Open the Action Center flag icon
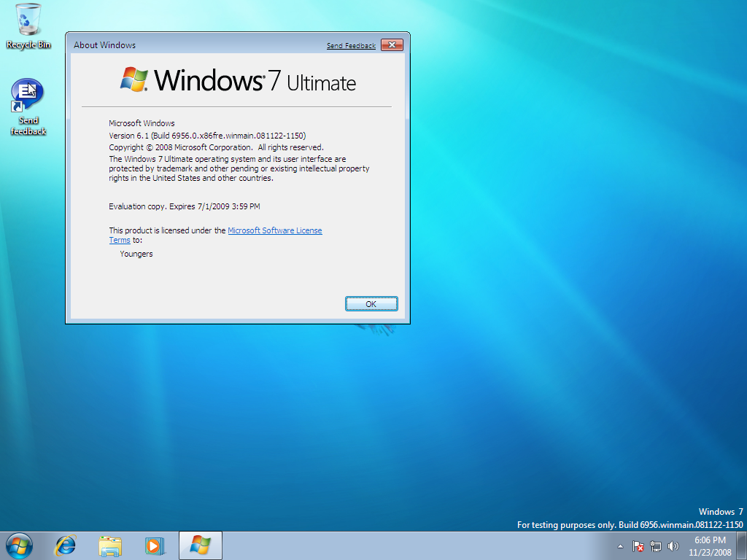Viewport: 747px width, 560px height. point(638,546)
